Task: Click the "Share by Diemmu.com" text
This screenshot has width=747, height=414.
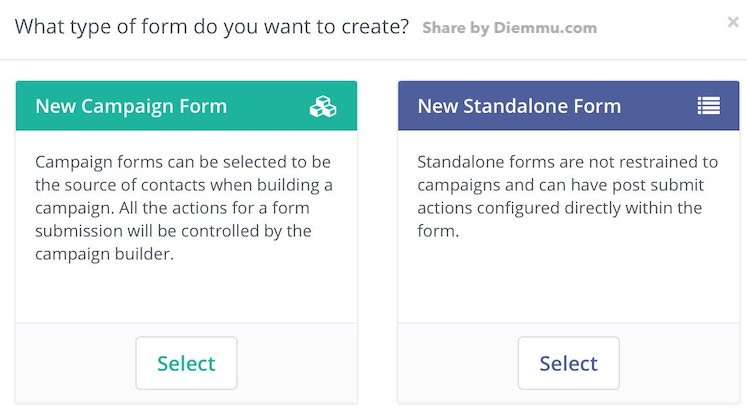Action: (509, 28)
